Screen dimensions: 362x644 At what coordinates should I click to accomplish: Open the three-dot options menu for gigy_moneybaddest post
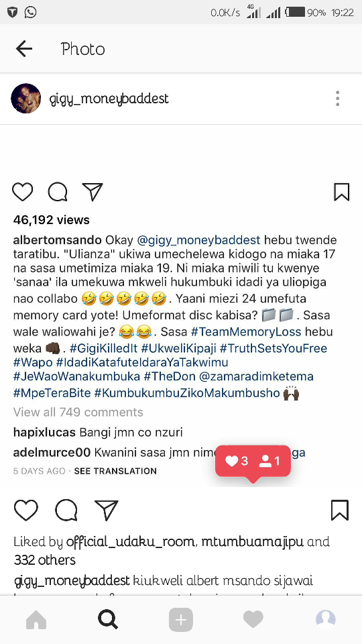(x=337, y=99)
